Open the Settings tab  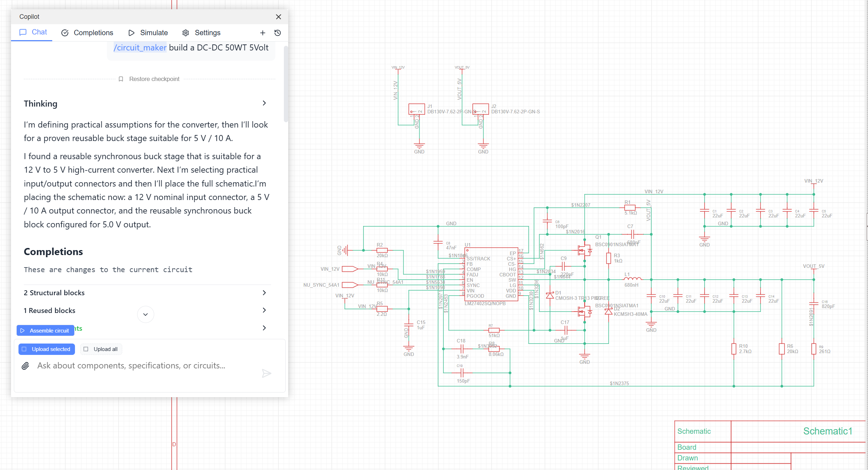click(201, 33)
